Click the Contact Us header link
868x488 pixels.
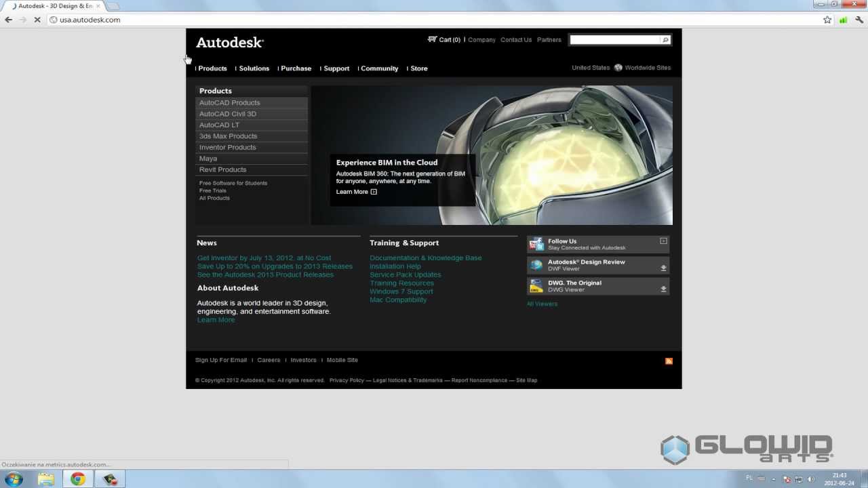pos(516,40)
